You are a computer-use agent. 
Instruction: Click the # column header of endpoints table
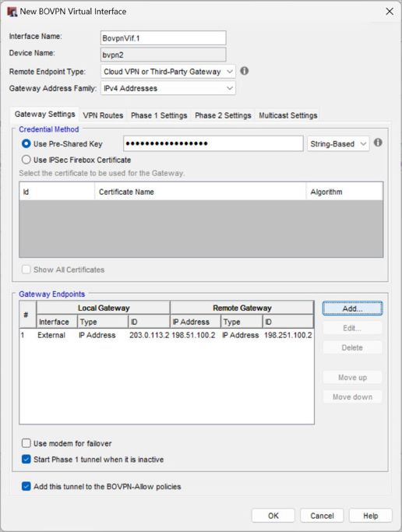[x=27, y=315]
